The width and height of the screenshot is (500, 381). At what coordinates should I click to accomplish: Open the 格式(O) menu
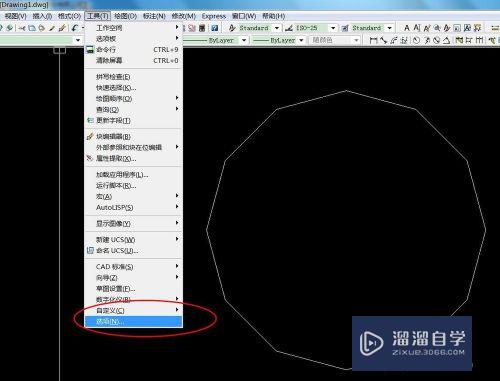[x=69, y=16]
